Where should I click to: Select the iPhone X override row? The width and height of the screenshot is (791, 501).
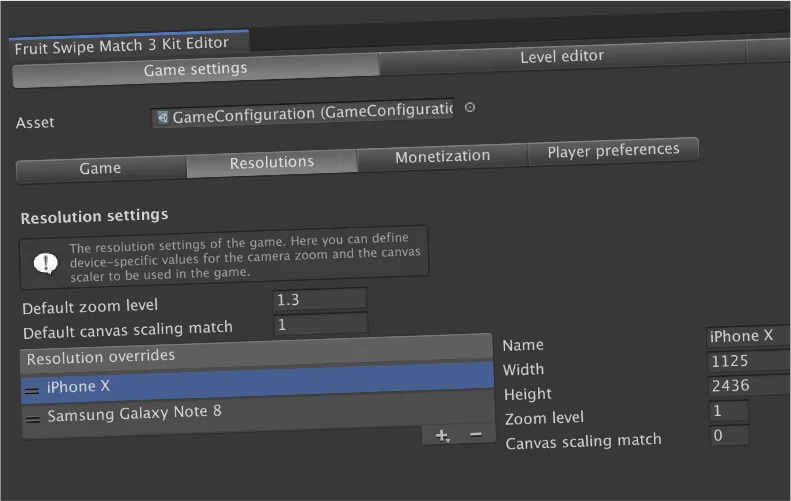tap(257, 383)
